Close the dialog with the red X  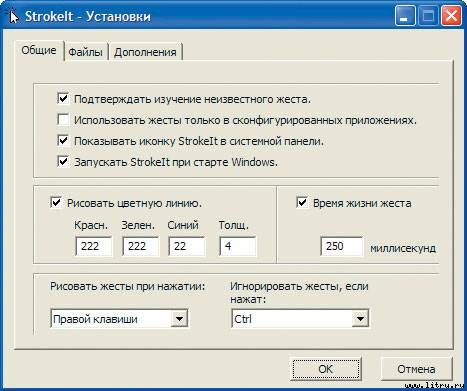point(451,16)
